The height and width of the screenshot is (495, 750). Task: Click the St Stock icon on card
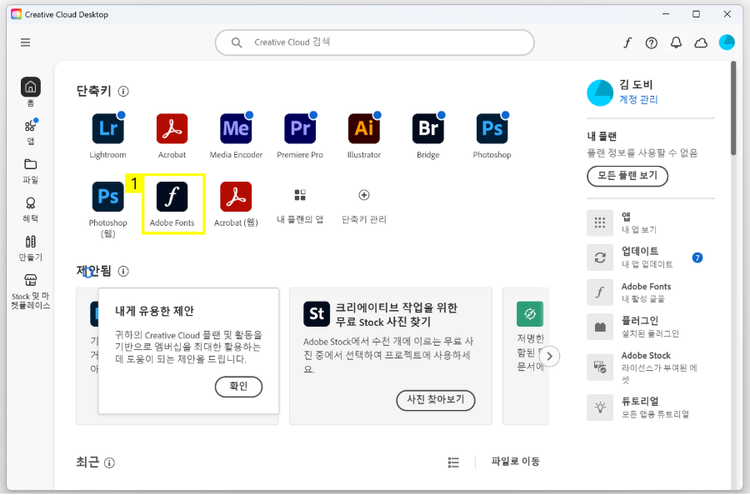coord(317,314)
